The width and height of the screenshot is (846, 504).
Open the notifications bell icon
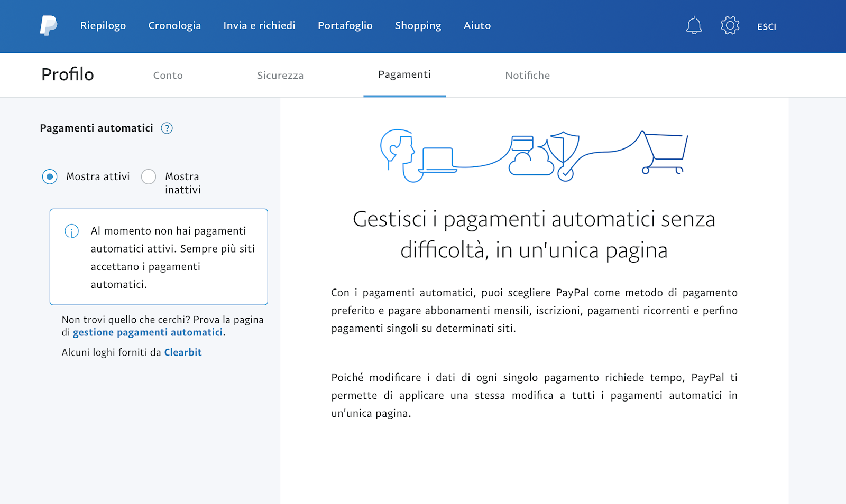(x=694, y=25)
